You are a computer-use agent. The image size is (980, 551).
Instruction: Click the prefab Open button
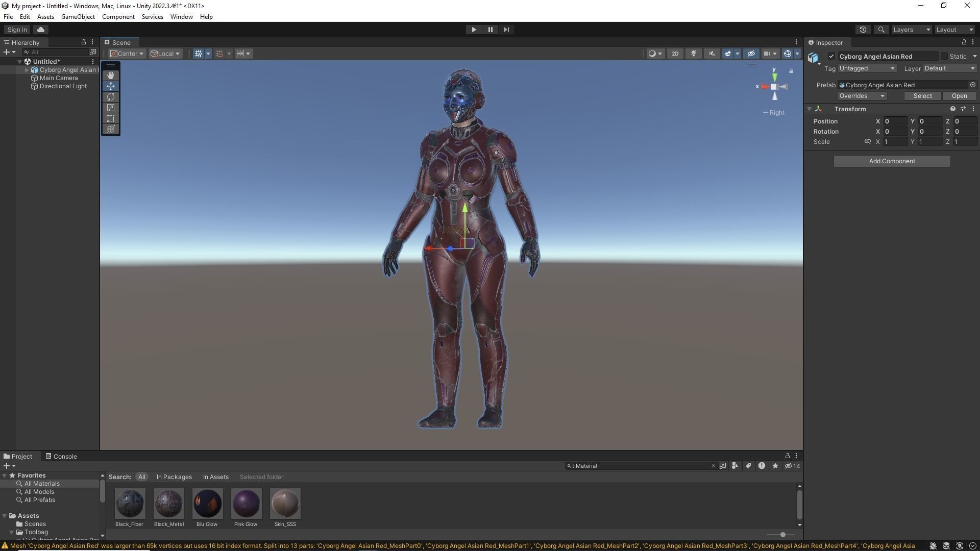(959, 96)
